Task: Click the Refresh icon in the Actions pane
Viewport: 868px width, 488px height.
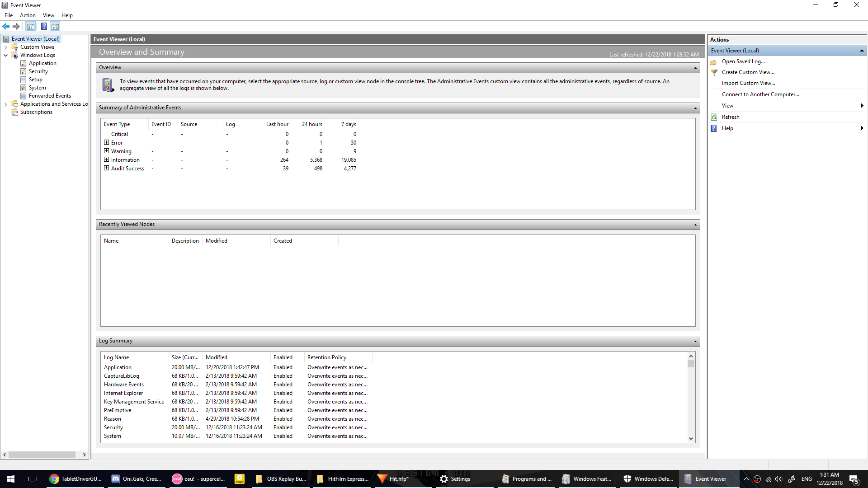Action: [714, 117]
